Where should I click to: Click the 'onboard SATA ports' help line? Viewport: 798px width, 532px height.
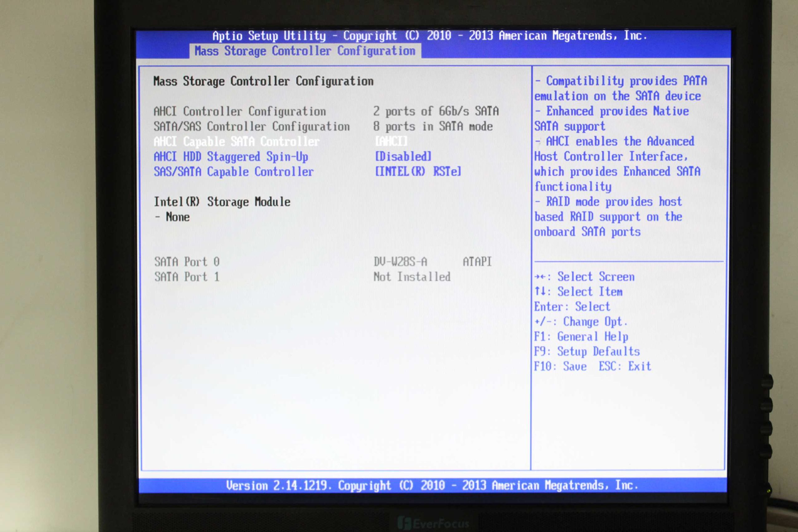click(587, 232)
